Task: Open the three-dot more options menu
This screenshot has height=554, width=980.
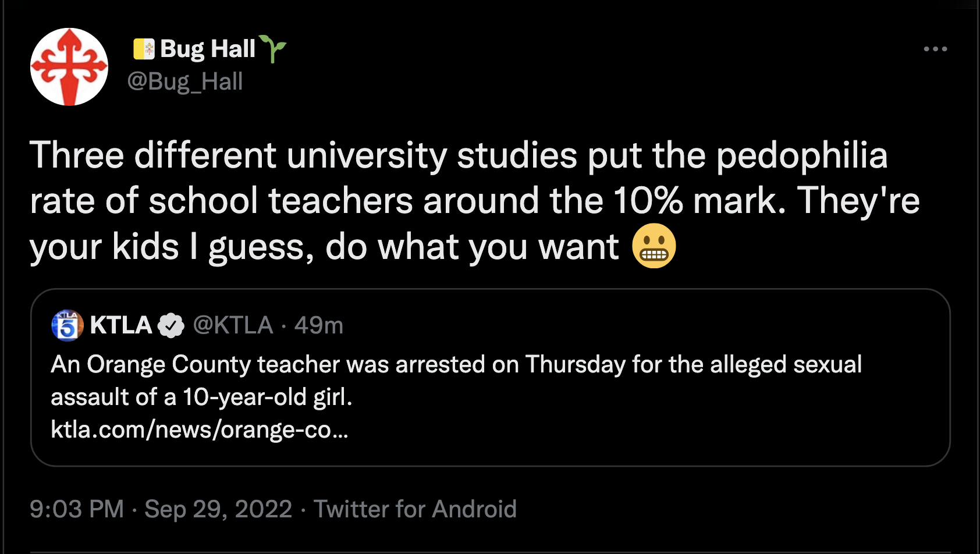Action: 935,49
